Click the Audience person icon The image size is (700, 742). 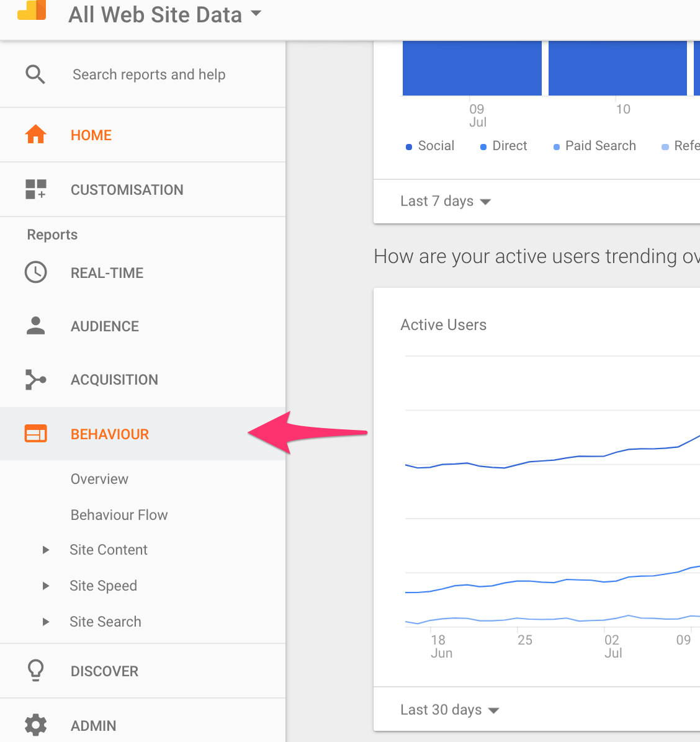pyautogui.click(x=36, y=326)
